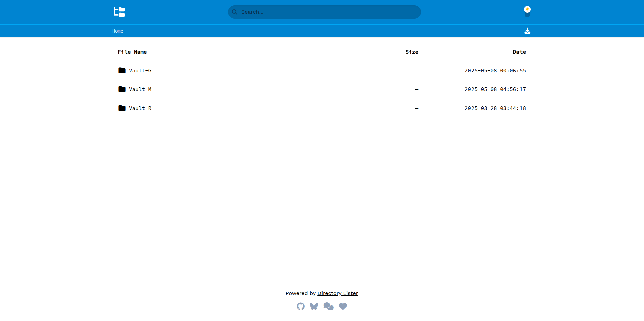Click the chat bubbles community icon

pyautogui.click(x=328, y=306)
